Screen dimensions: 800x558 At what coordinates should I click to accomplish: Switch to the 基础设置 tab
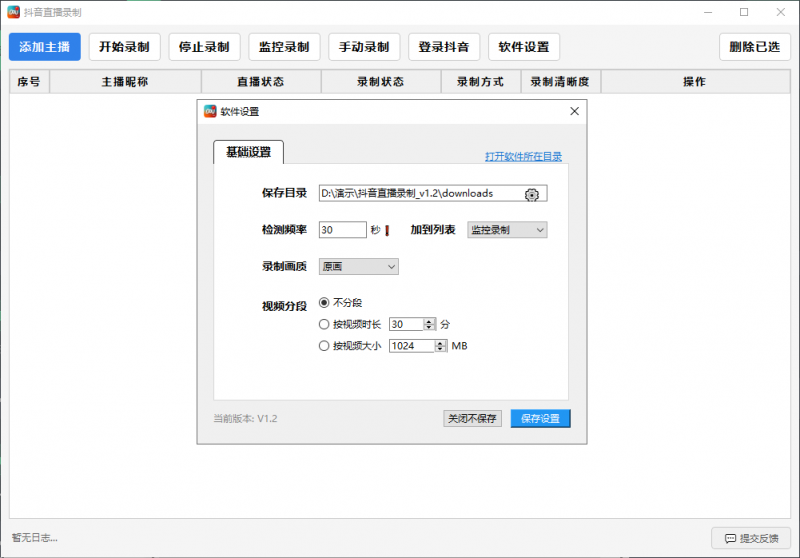[x=248, y=152]
